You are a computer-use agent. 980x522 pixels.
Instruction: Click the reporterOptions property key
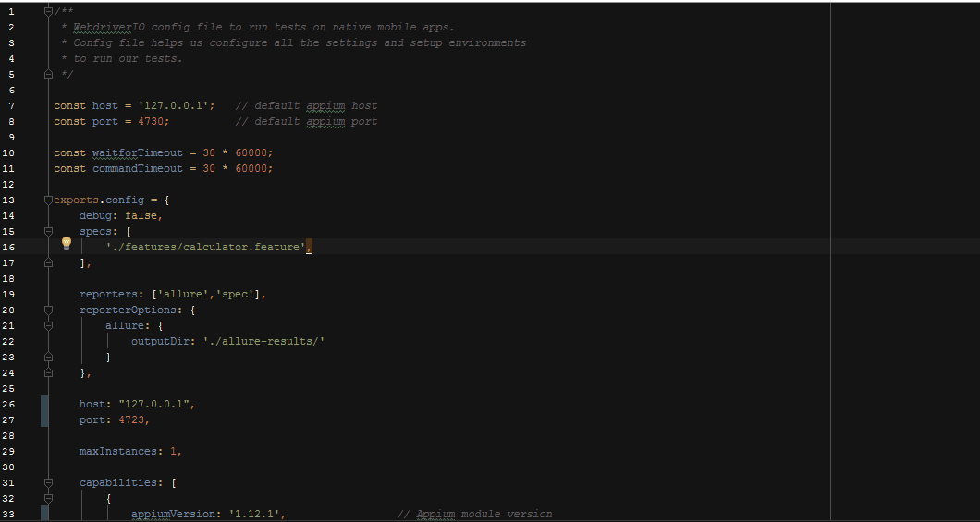[129, 310]
